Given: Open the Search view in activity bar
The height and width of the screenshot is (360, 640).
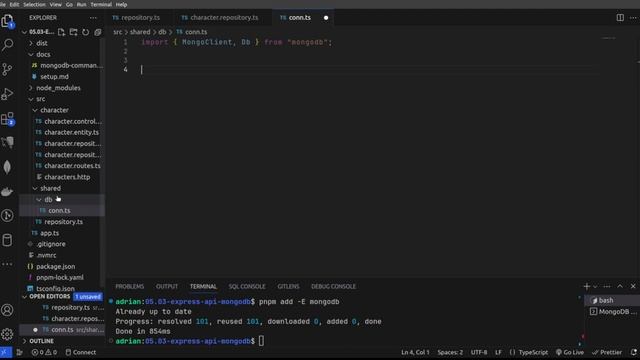Looking at the screenshot, I should tap(7, 44).
